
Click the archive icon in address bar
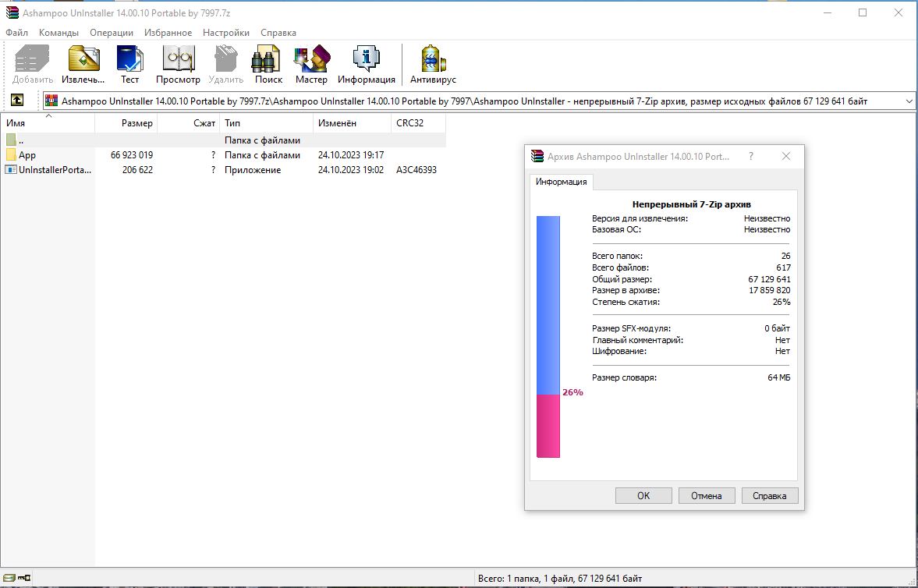(52, 101)
